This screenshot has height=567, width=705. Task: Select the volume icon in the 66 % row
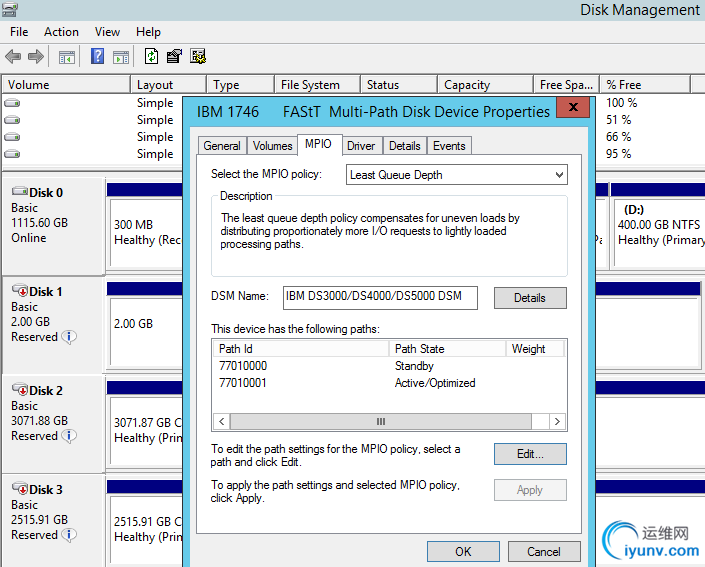click(12, 137)
